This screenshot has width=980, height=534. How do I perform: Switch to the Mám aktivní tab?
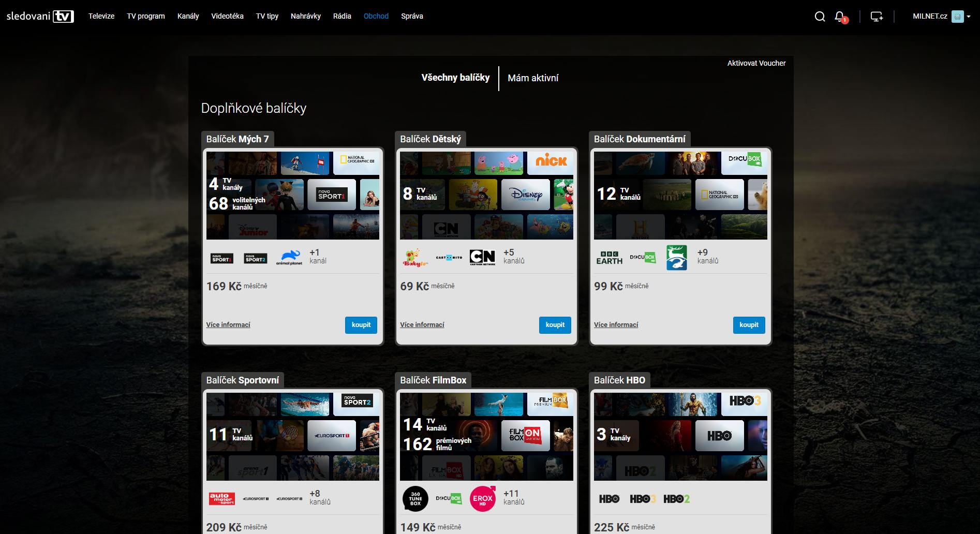point(533,78)
